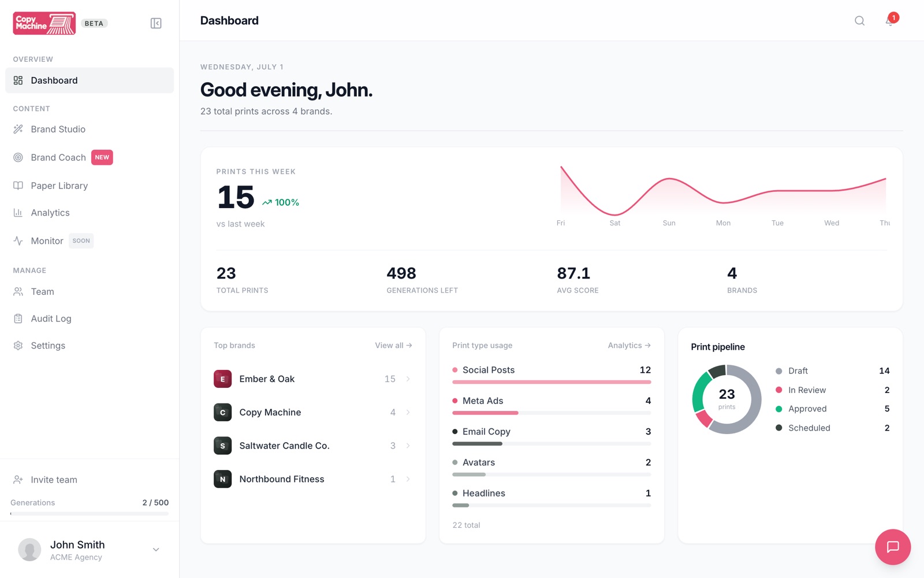Screen dimensions: 924x578
Task: Click the Draft grey legend dot
Action: (778, 371)
